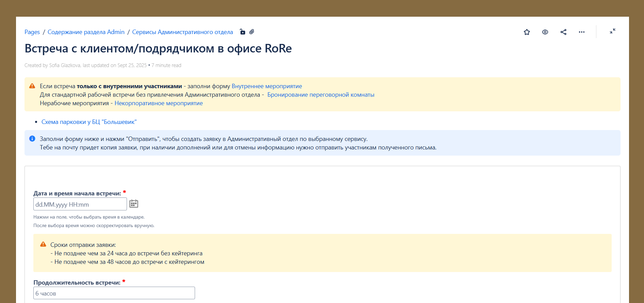Open the "Содержание раздела Admin" breadcrumb
644x303 pixels.
point(86,32)
